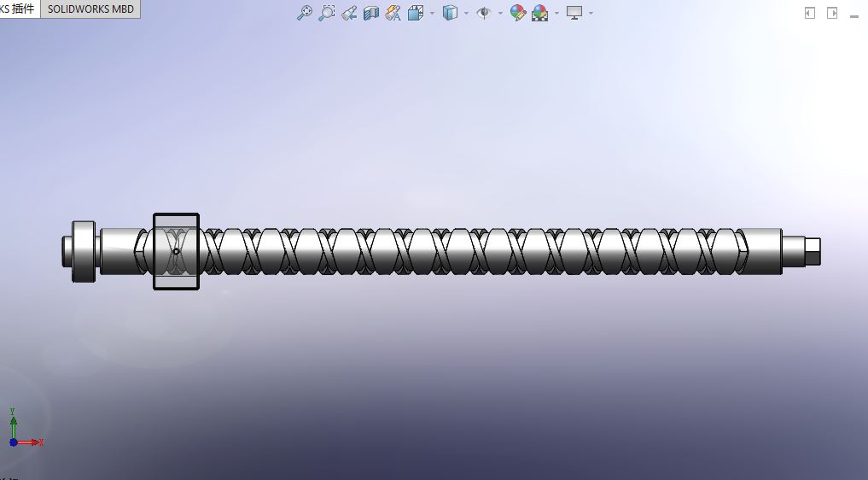The height and width of the screenshot is (480, 868).
Task: Expand Display Style dropdown arrow
Action: click(467, 14)
